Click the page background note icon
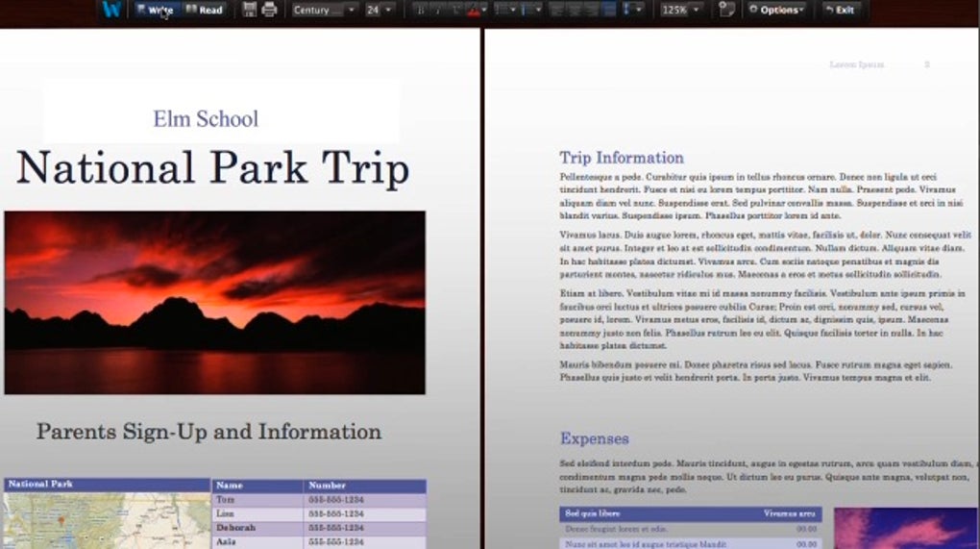Screen dimensions: 980x549 click(726, 10)
